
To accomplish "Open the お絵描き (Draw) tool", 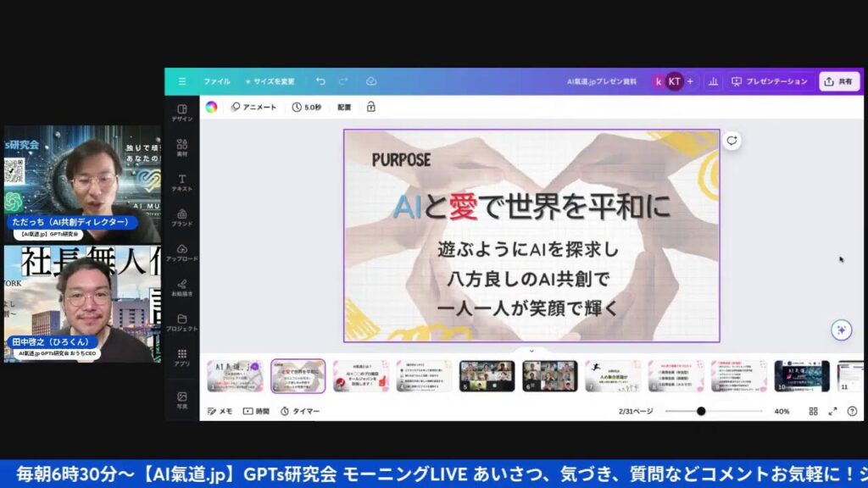I will pyautogui.click(x=181, y=288).
